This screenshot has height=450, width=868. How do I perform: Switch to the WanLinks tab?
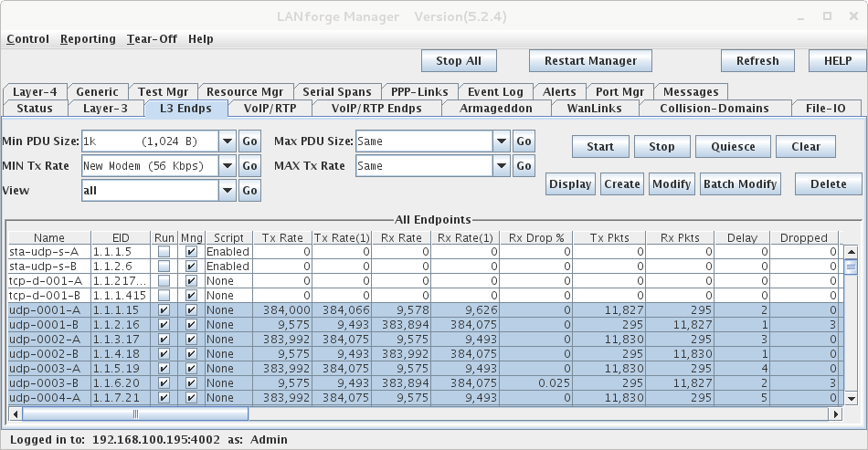pyautogui.click(x=595, y=109)
